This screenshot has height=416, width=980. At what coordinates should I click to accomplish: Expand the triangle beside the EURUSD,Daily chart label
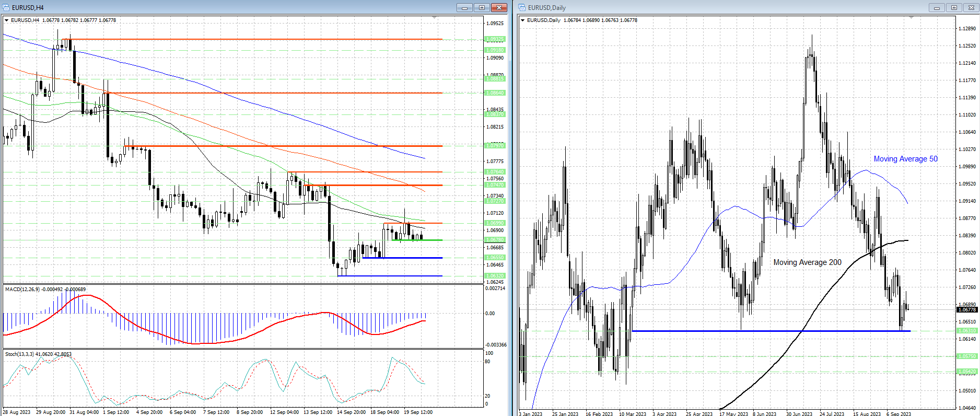(523, 20)
